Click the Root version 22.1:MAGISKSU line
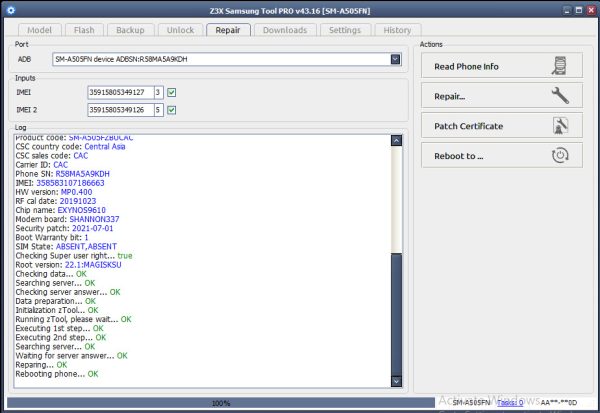 68,265
